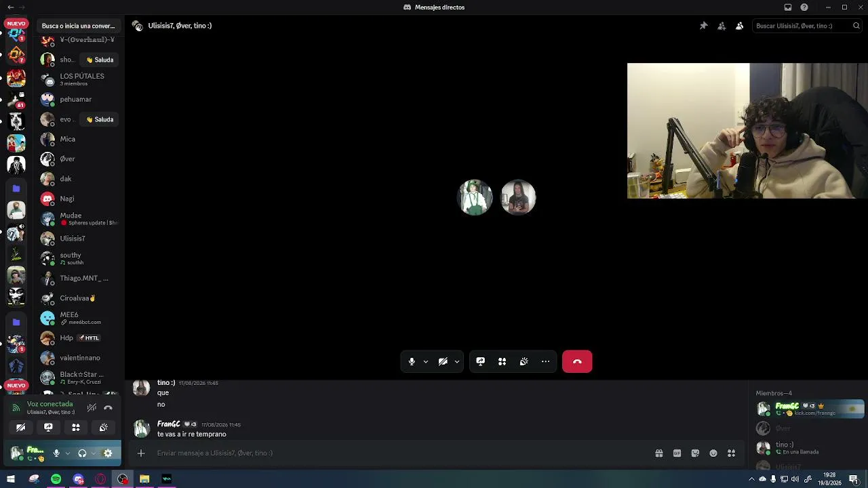Select LOS PÚTALES group chat
Image resolution: width=868 pixels, height=488 pixels.
click(x=79, y=79)
